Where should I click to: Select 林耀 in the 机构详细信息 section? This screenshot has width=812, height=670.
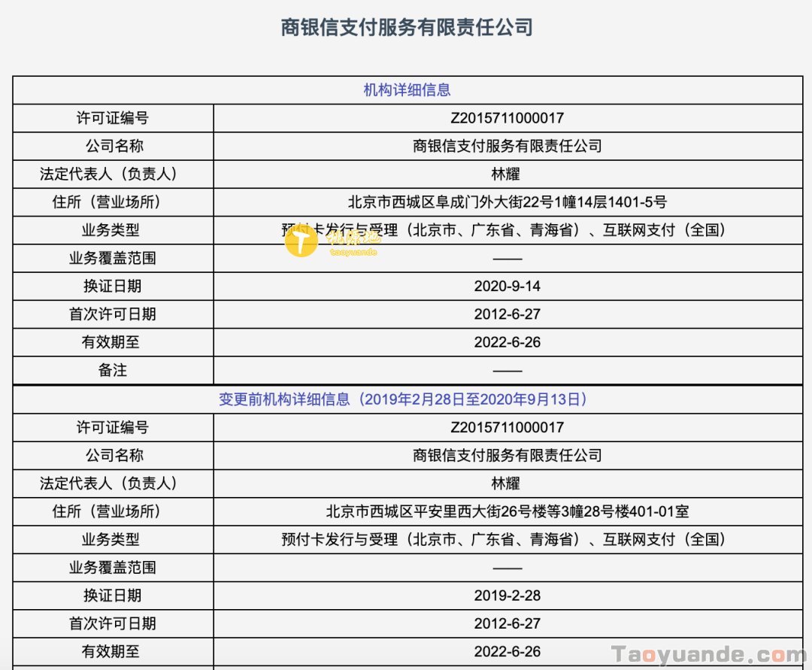(505, 174)
